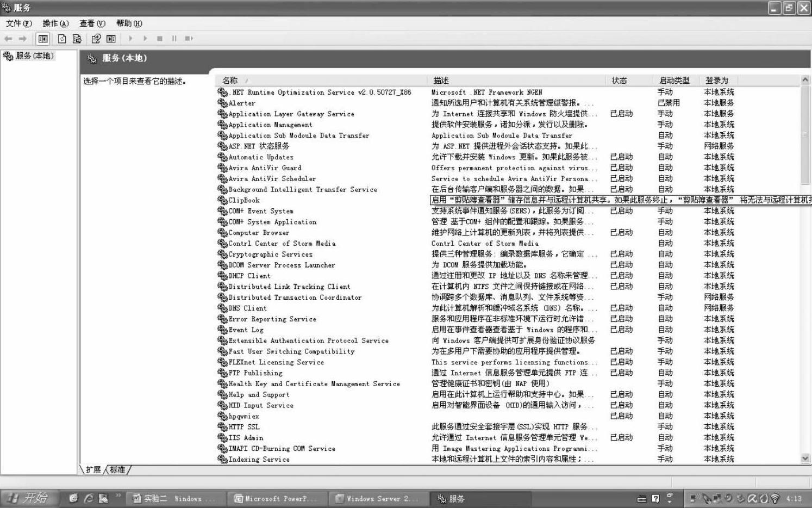The width and height of the screenshot is (812, 508).
Task: Click the gear icon beside DNS Client
Action: click(x=222, y=308)
